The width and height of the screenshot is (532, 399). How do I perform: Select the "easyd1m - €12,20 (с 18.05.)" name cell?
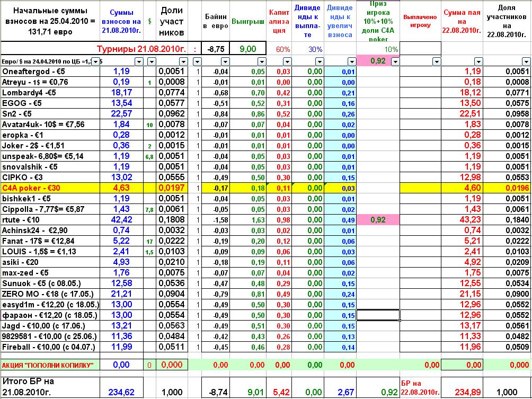50,304
